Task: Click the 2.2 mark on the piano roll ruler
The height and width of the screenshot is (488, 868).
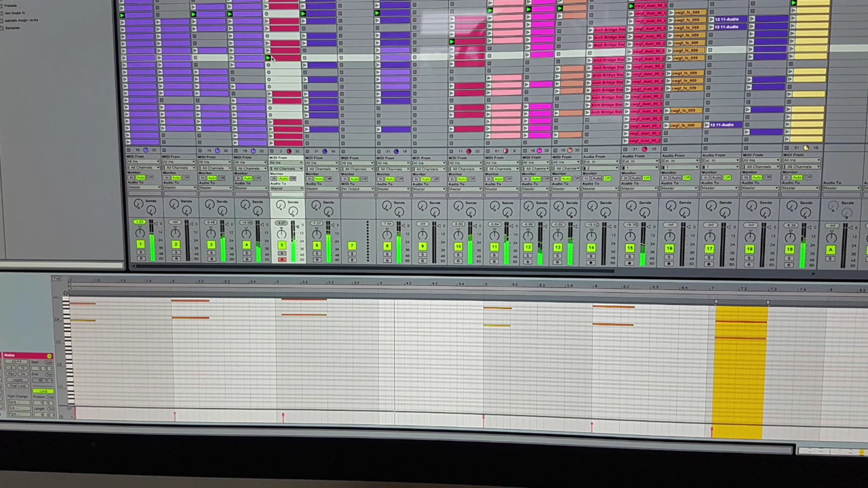Action: (200, 280)
